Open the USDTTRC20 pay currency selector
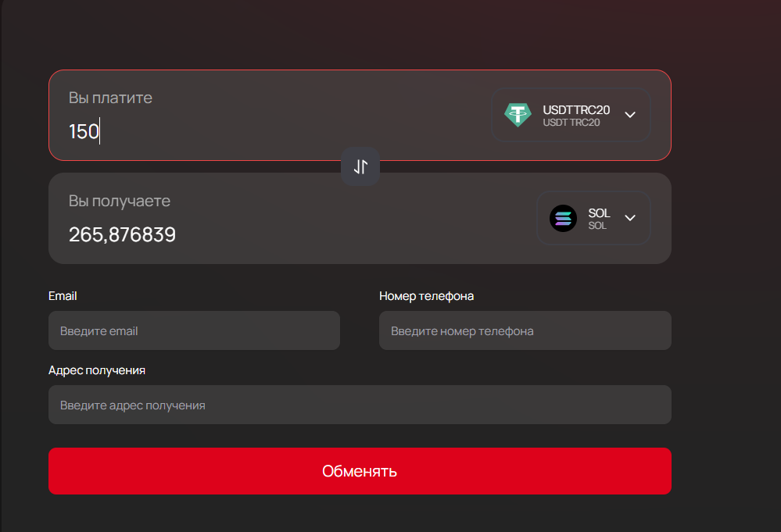The height and width of the screenshot is (532, 781). pyautogui.click(x=571, y=115)
